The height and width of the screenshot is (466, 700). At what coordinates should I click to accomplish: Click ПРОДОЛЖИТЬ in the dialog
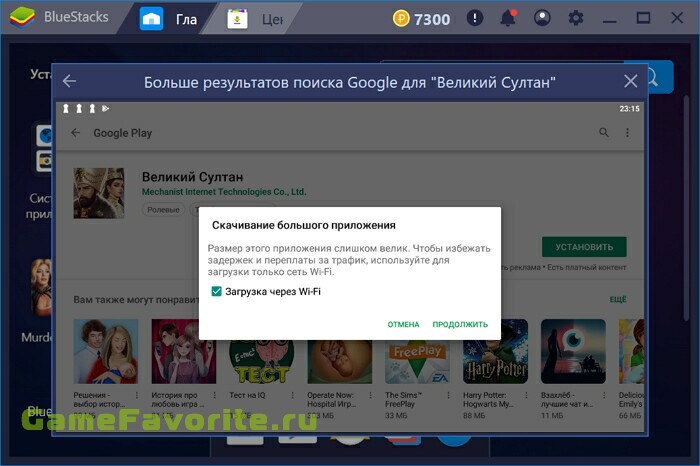[x=460, y=325]
